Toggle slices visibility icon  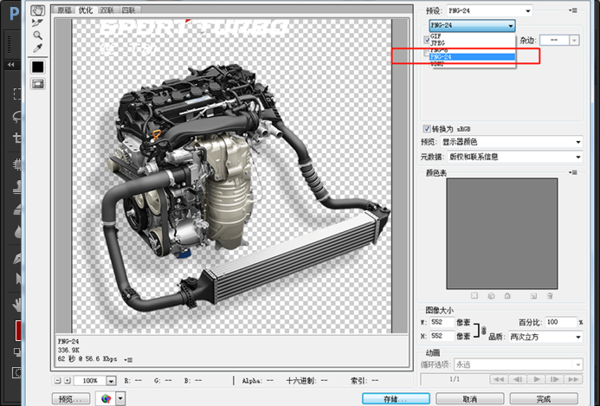point(38,84)
